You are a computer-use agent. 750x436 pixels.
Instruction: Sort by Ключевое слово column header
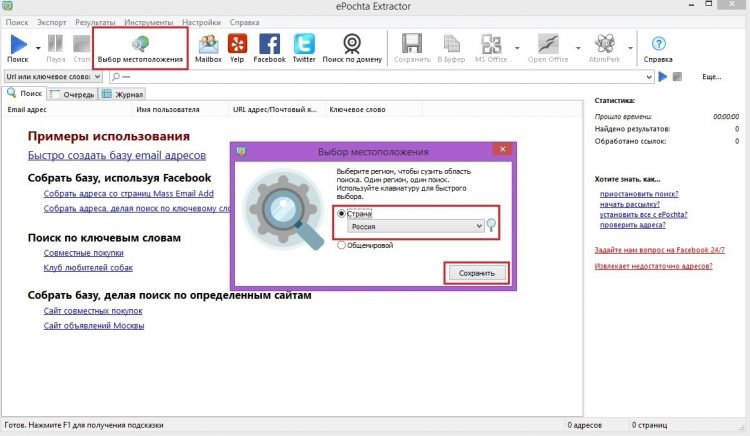pos(374,109)
